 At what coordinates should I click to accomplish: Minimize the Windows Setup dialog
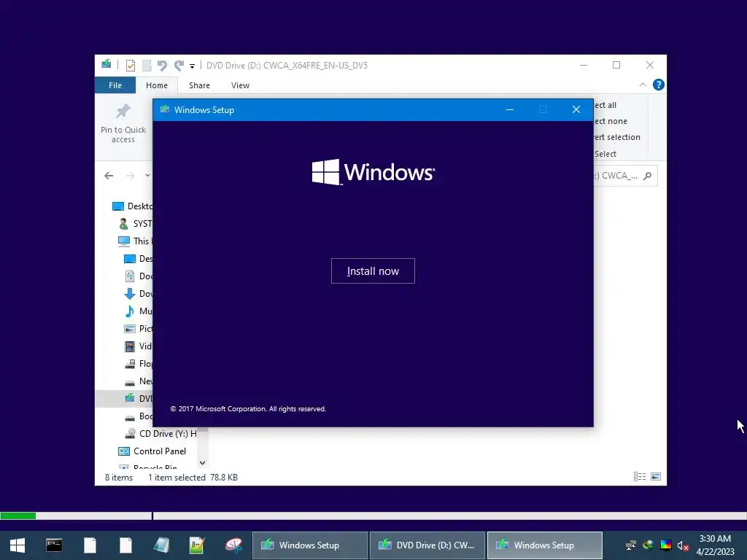(510, 109)
